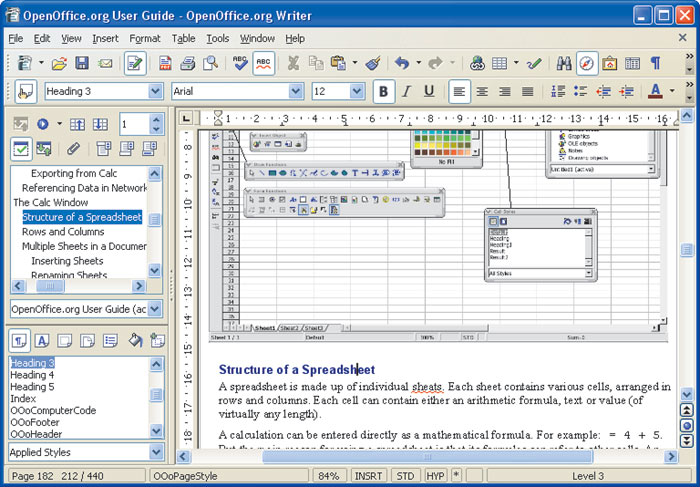Image resolution: width=700 pixels, height=487 pixels.
Task: Open the Tools menu
Action: [x=217, y=38]
